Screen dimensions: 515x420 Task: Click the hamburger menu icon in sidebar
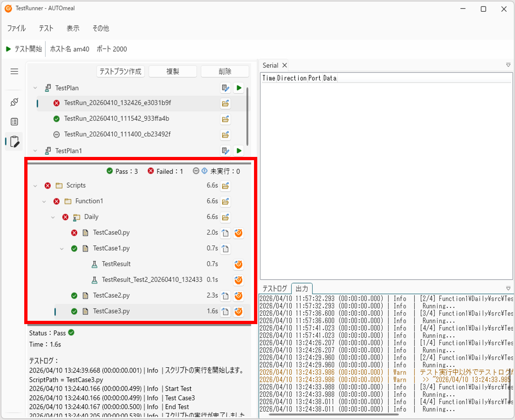[14, 71]
